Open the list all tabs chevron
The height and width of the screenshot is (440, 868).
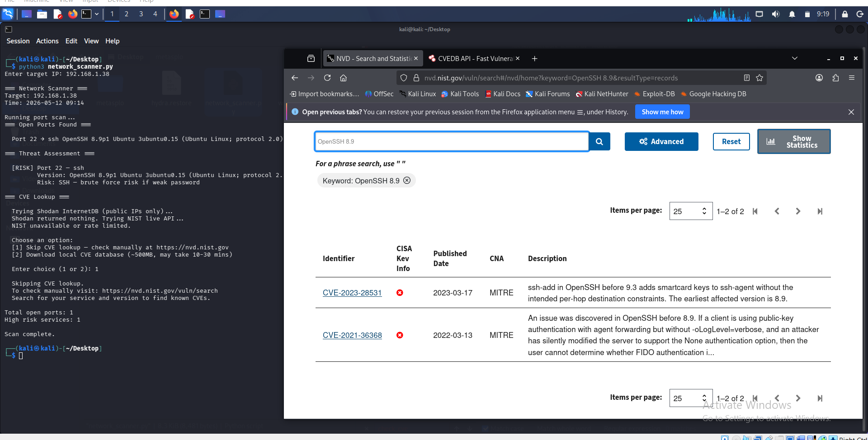pyautogui.click(x=794, y=59)
